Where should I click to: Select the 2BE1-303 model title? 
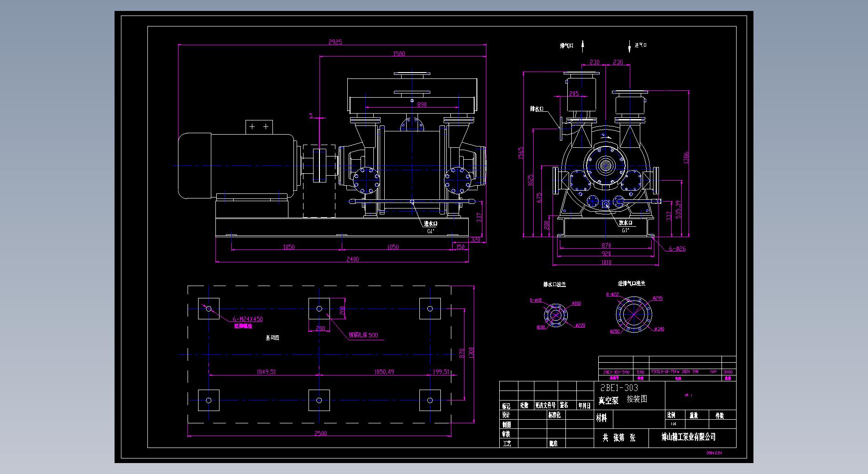619,388
